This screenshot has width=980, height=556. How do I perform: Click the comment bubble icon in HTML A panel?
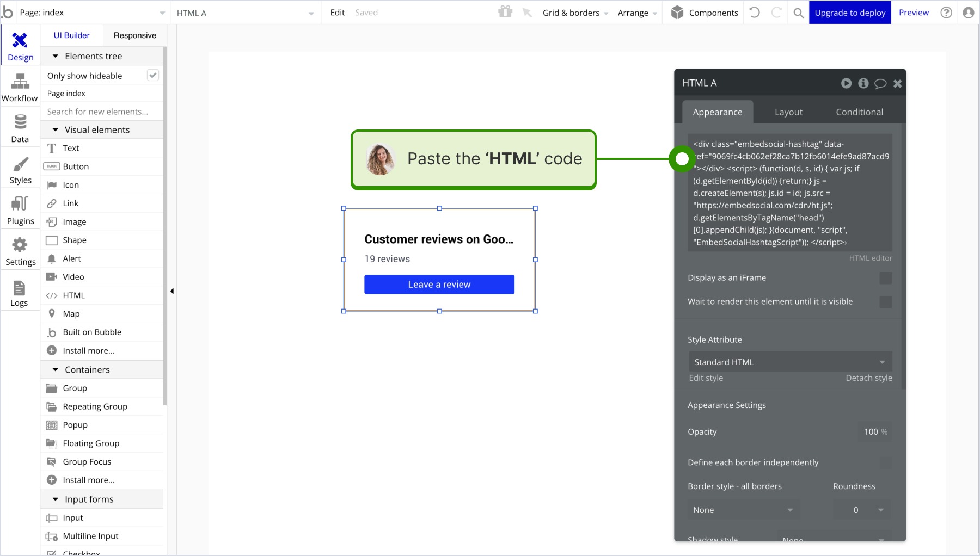[x=880, y=83]
